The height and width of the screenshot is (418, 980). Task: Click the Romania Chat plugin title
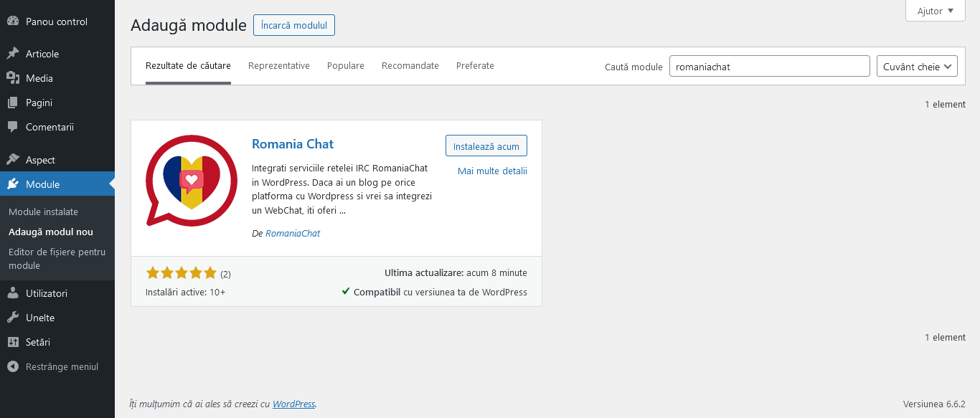click(293, 143)
